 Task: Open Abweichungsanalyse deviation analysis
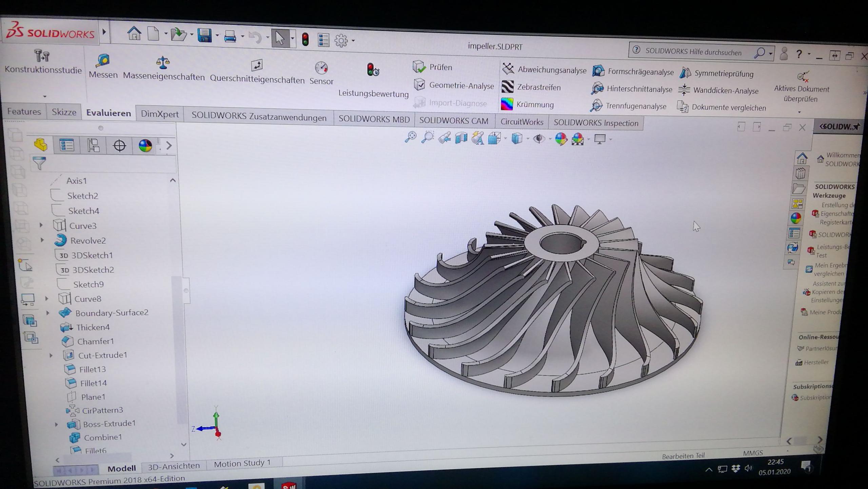(x=544, y=69)
